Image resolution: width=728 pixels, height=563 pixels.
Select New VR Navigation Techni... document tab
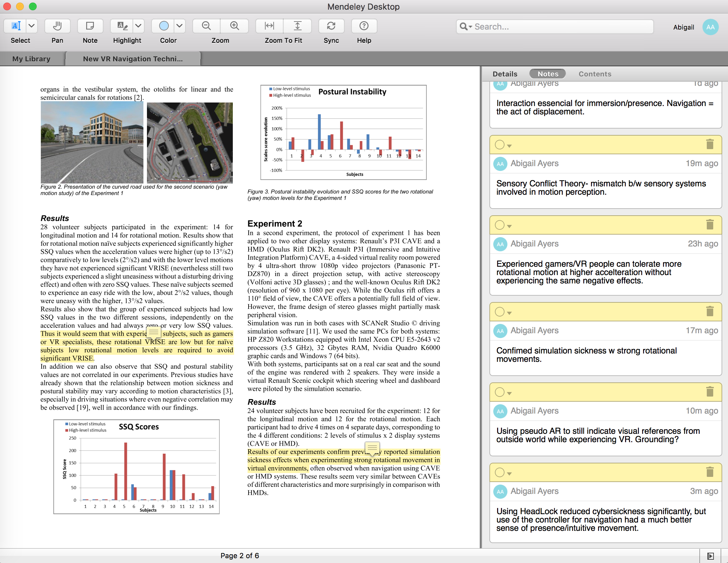133,59
